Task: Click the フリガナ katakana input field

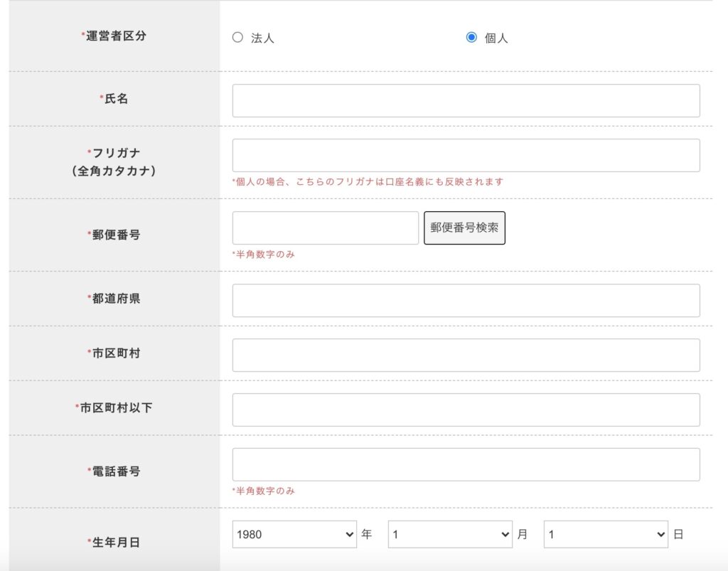Action: [x=466, y=155]
